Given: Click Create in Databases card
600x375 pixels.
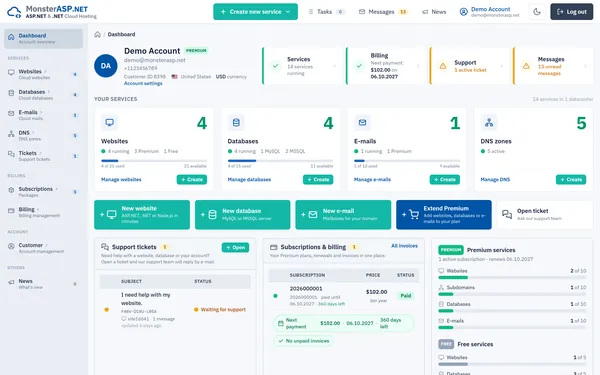Looking at the screenshot, I should pos(318,179).
